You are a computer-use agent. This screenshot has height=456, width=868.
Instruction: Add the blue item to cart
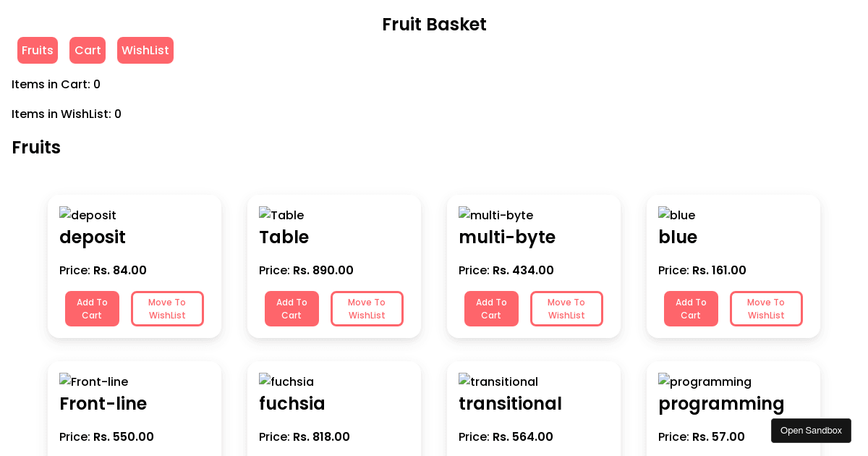691,308
